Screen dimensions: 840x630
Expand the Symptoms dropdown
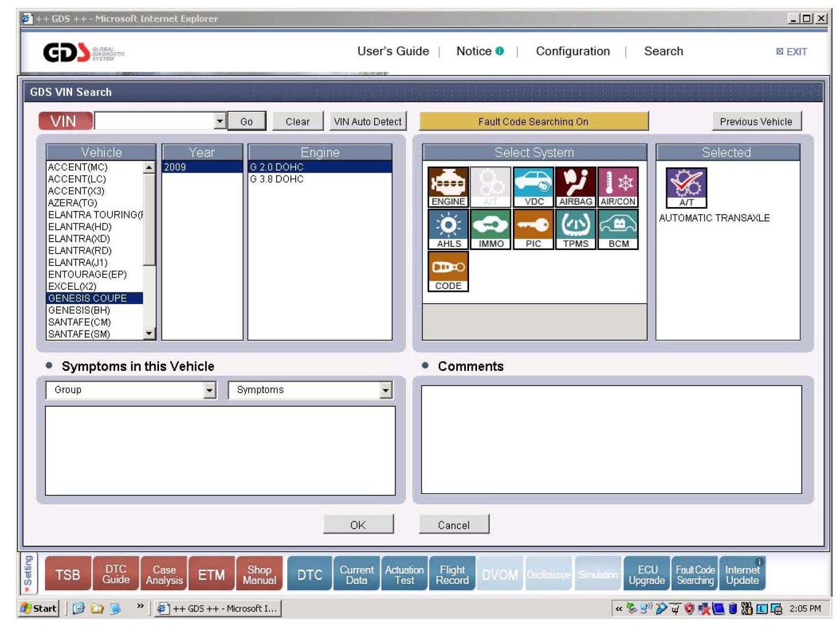[x=386, y=391]
